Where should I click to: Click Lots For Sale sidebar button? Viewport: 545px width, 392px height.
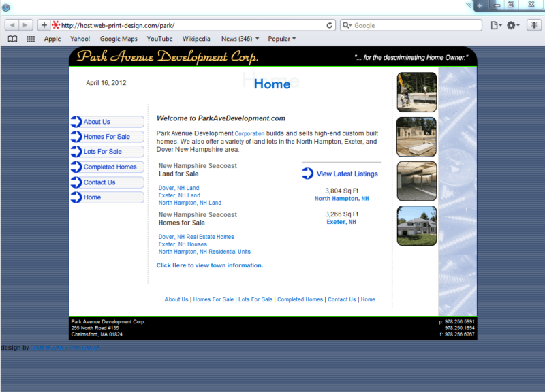(x=108, y=152)
